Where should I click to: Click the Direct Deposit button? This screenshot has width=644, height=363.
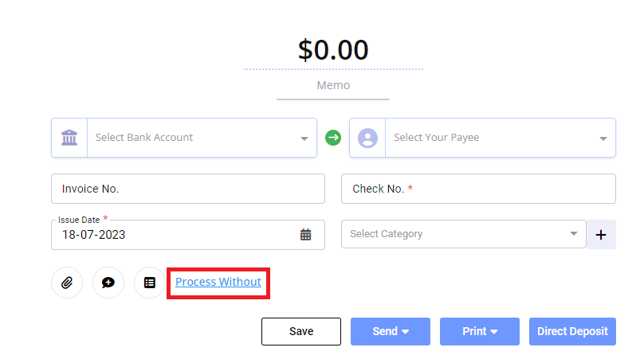(572, 331)
